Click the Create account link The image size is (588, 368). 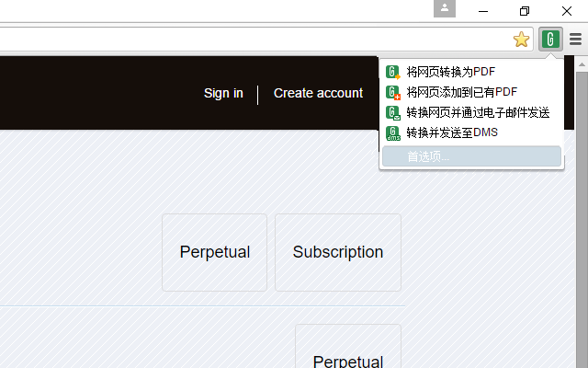(318, 93)
